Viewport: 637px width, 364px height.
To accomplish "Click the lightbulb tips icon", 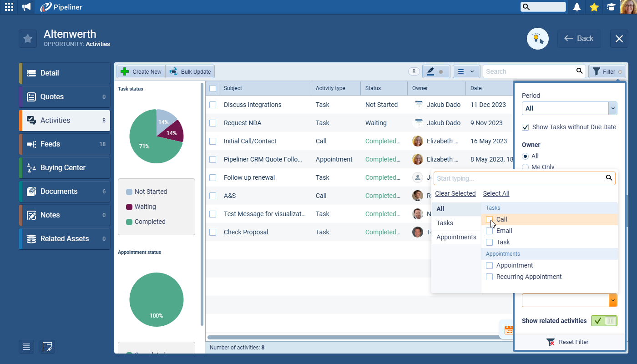I will pos(537,39).
